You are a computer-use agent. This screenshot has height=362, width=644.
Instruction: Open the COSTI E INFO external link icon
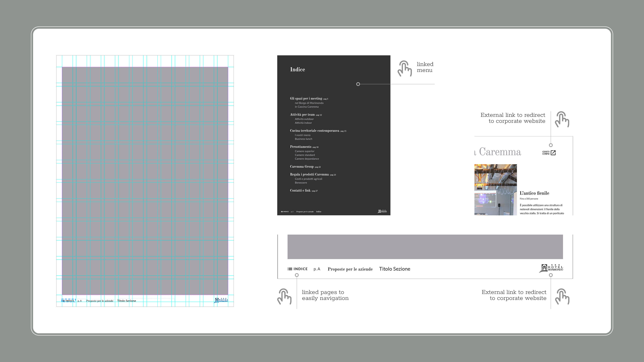553,153
